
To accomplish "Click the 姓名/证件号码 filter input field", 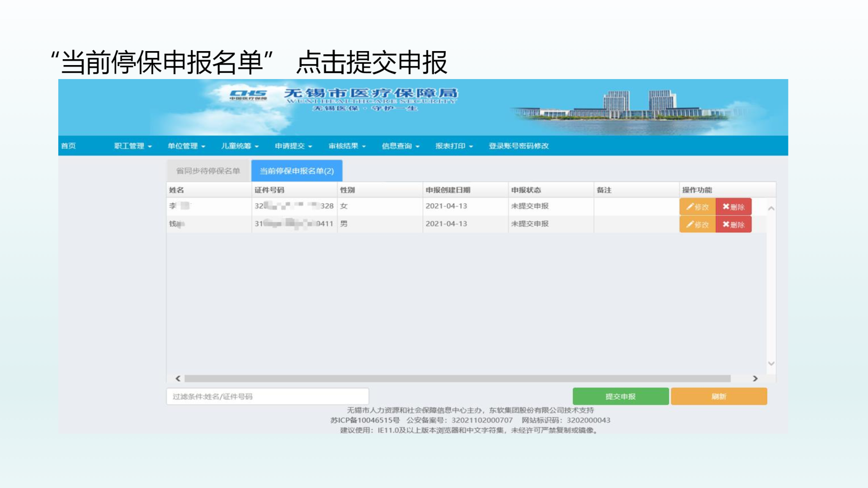I will click(x=267, y=396).
